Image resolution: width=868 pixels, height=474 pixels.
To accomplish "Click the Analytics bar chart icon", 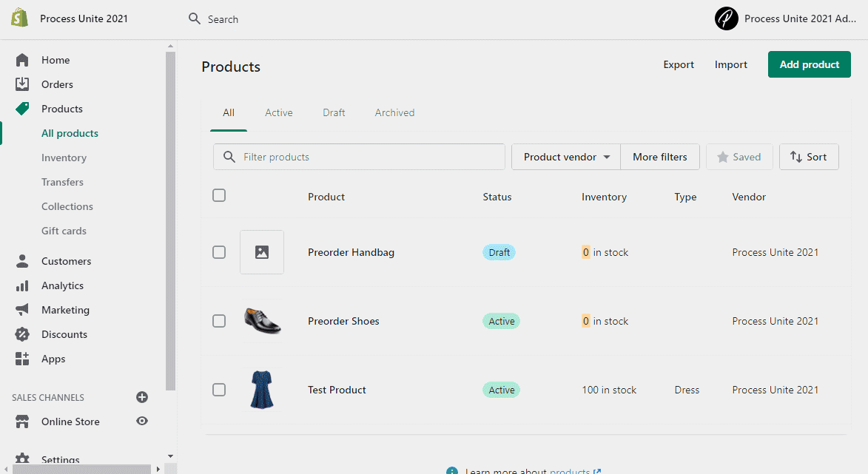I will 22,285.
